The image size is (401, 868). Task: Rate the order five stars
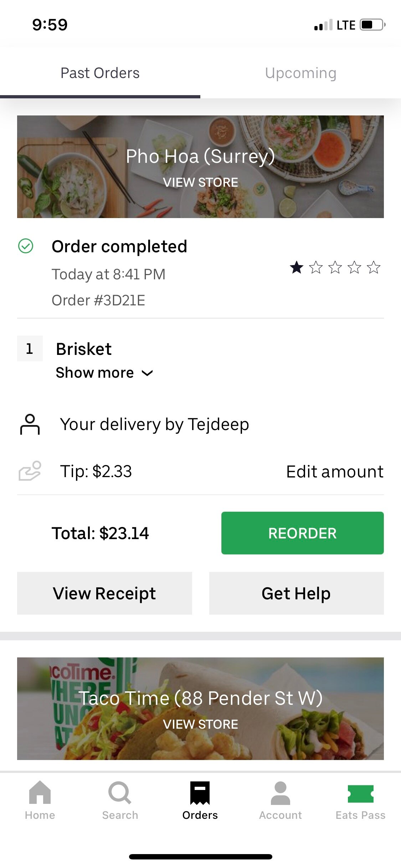click(374, 267)
